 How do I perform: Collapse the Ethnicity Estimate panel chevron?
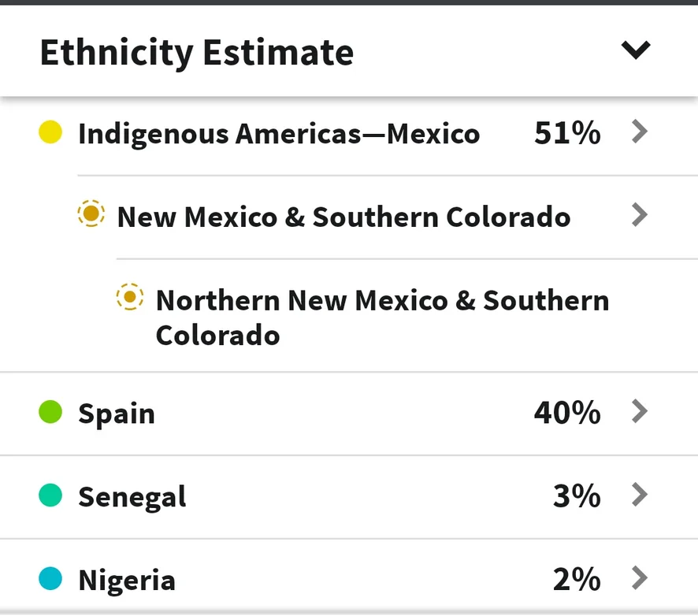[635, 50]
